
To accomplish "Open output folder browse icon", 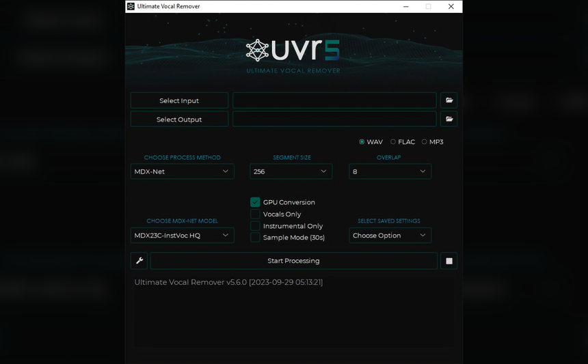I will 449,119.
